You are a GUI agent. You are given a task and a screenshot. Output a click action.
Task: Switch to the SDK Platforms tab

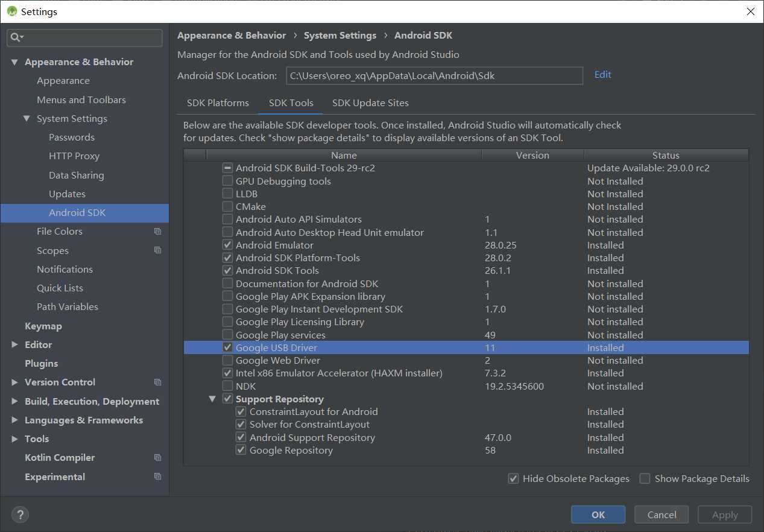(x=218, y=103)
